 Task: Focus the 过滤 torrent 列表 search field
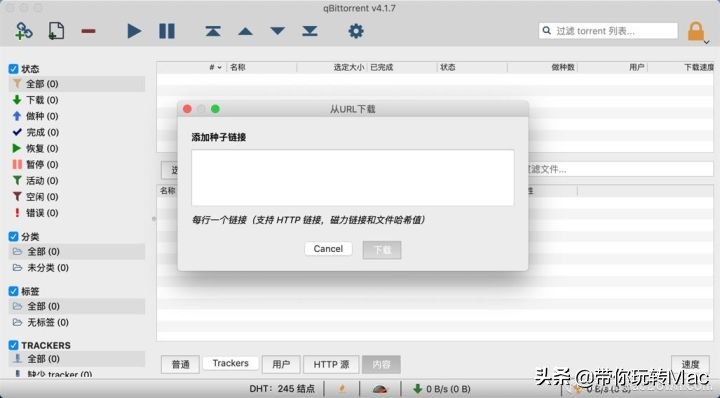(608, 31)
